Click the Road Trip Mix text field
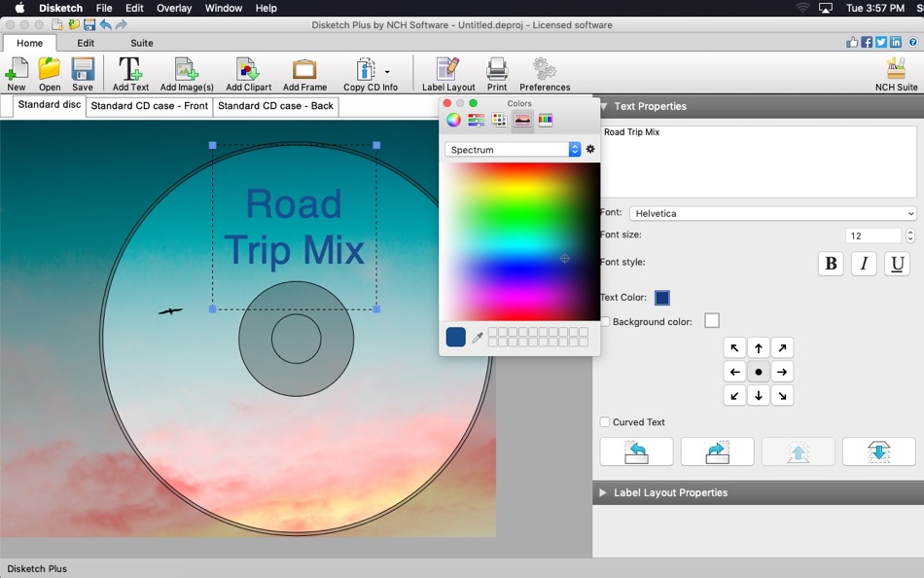Viewport: 924px width, 578px height. (758, 161)
